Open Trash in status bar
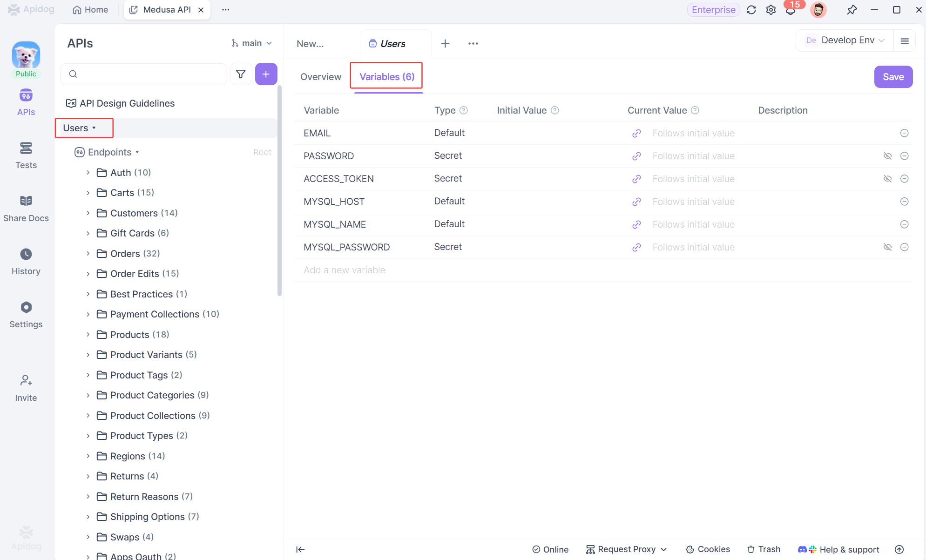 pos(764,549)
